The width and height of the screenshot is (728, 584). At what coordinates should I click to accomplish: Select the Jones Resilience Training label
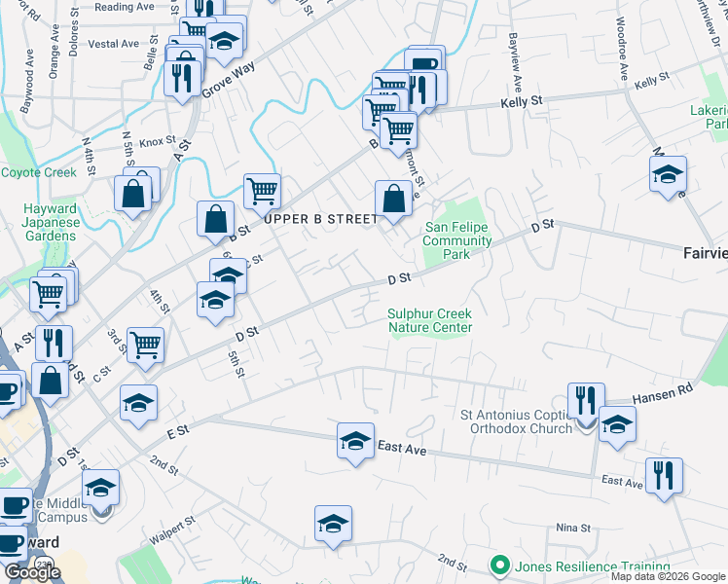(x=592, y=566)
